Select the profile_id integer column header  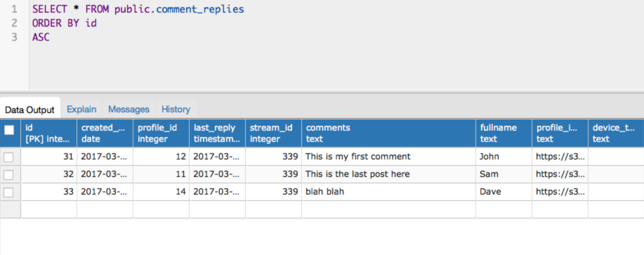pyautogui.click(x=161, y=133)
